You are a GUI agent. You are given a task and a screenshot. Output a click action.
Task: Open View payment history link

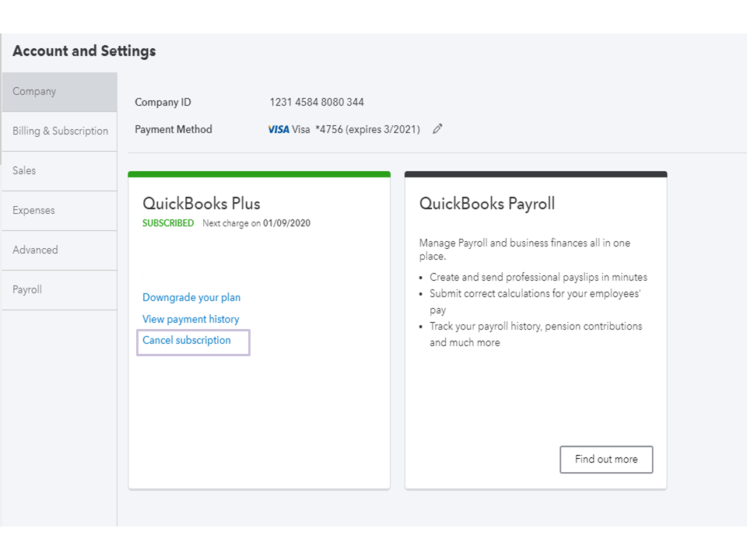tap(191, 319)
